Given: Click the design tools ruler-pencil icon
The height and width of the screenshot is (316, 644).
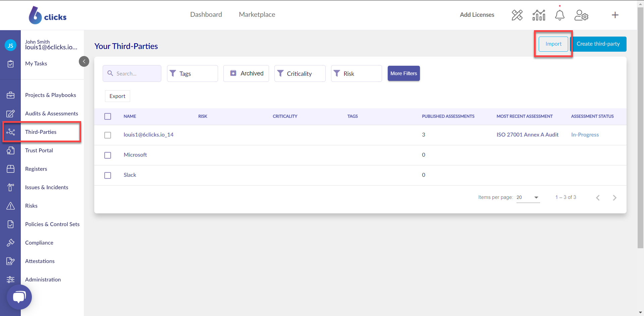Looking at the screenshot, I should point(517,15).
